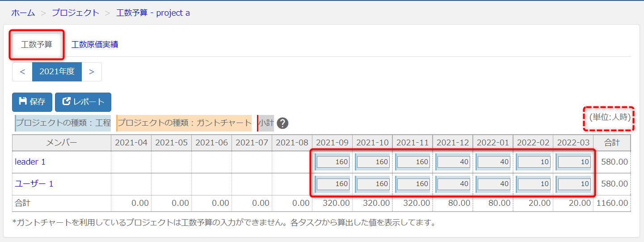Click the プロジェクトの種類：ガントチャート legend
Screen dimensions: 644x242
184,123
